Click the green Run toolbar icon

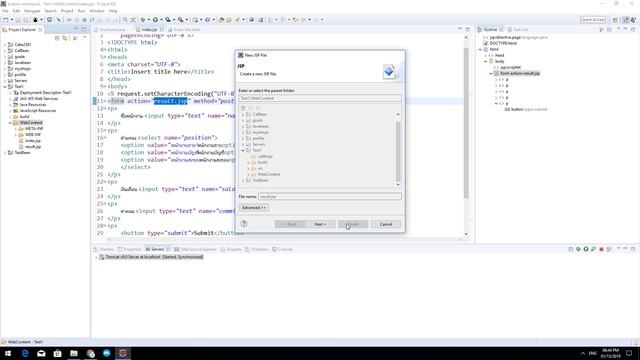coord(155,20)
